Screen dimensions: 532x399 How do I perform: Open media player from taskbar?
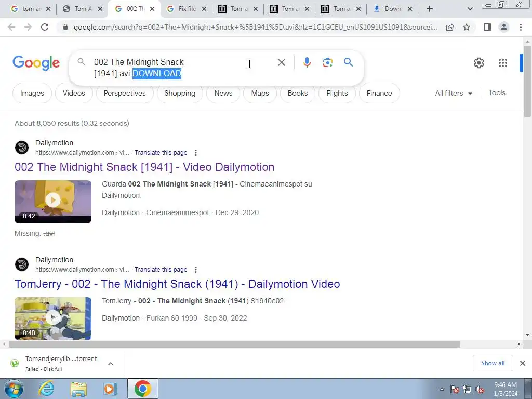click(x=110, y=389)
